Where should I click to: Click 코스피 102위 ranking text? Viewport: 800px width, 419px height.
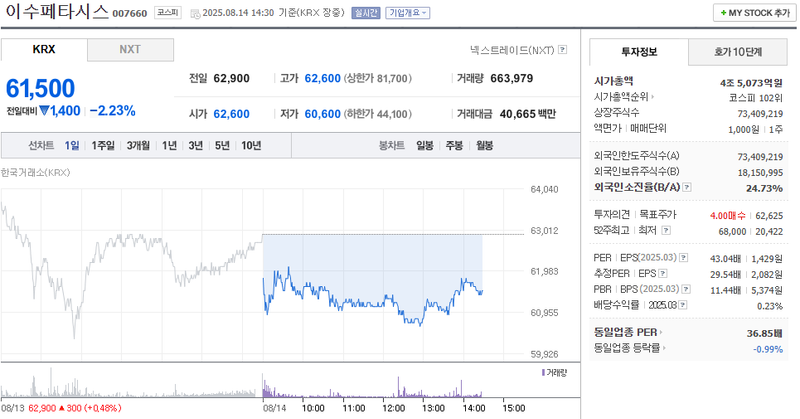756,98
